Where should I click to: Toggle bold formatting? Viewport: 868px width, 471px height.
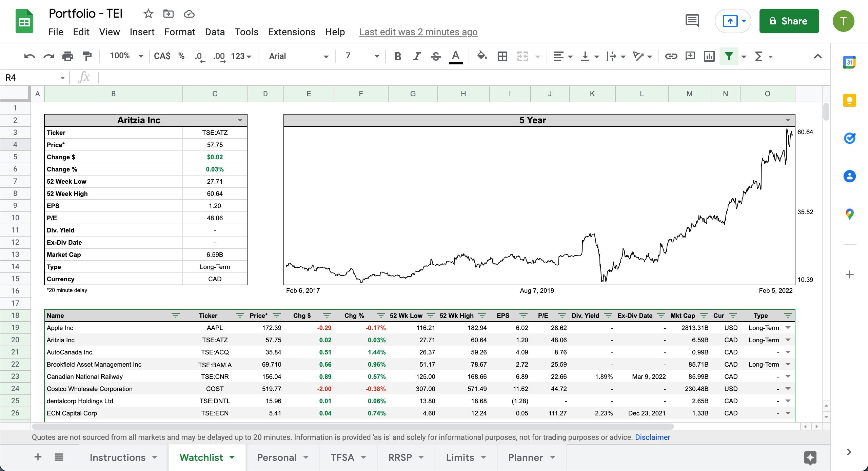click(398, 56)
